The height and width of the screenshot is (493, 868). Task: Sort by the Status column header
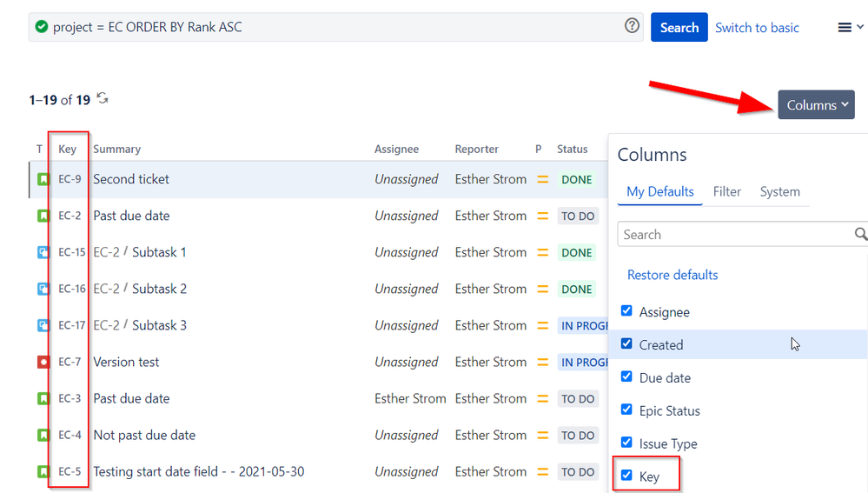(573, 149)
